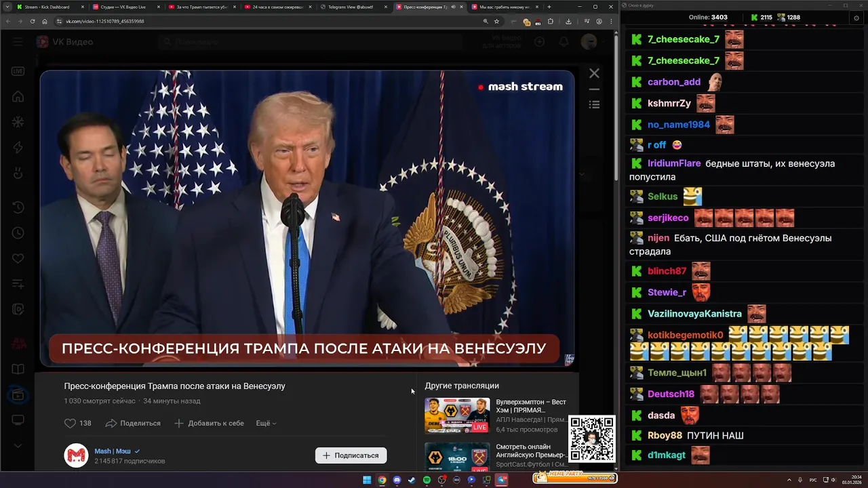Open a new browser tab

click(x=549, y=7)
